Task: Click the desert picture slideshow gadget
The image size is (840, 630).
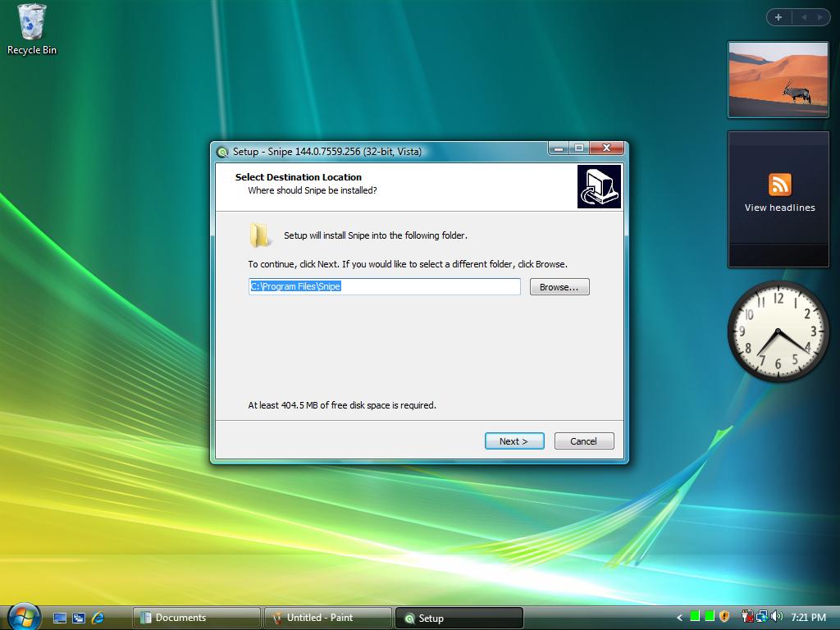Action: pyautogui.click(x=778, y=80)
